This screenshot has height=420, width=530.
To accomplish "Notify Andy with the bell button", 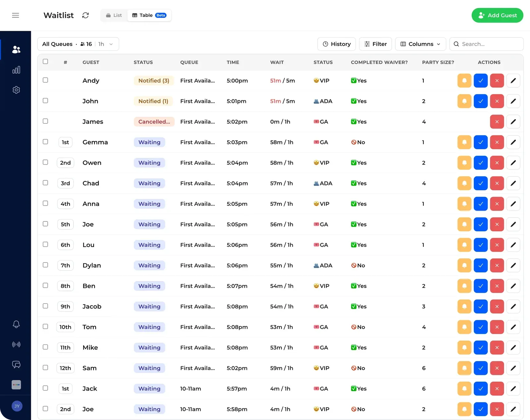I will [464, 81].
